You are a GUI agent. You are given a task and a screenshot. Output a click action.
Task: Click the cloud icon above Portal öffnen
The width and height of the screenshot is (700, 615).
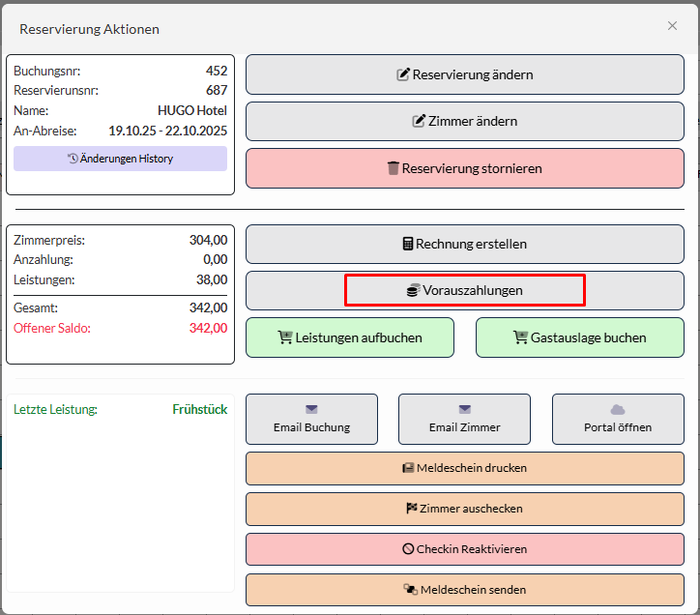[x=618, y=410]
